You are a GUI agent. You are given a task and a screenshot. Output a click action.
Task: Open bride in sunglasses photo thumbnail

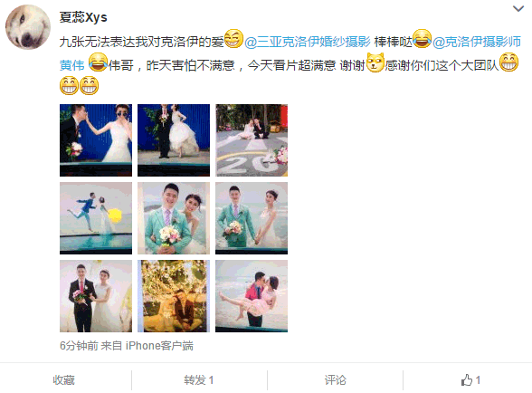click(96, 140)
